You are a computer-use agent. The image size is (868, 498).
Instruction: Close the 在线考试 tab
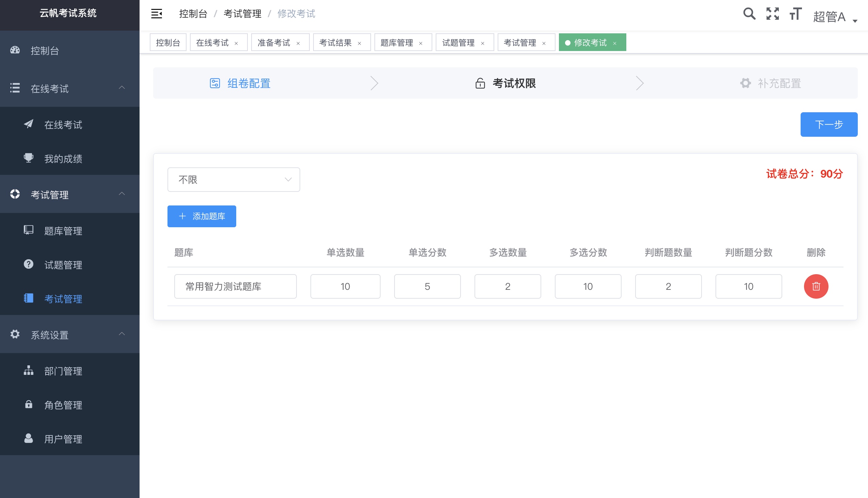coord(236,43)
